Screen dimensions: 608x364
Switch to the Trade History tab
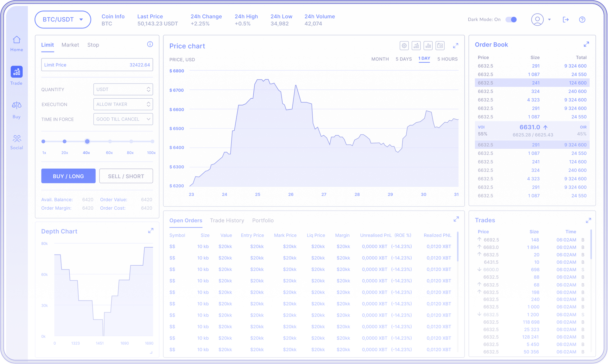[x=227, y=220]
